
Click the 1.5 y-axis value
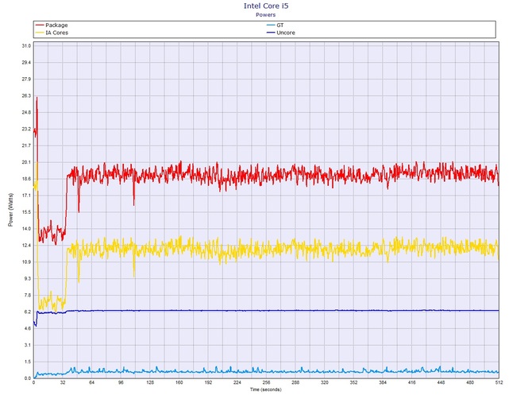coord(28,362)
